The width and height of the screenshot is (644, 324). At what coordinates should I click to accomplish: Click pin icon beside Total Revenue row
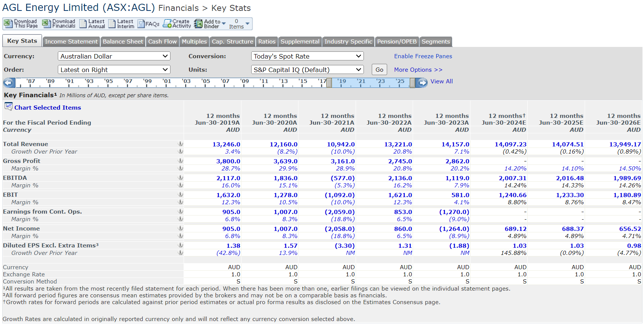pyautogui.click(x=180, y=144)
